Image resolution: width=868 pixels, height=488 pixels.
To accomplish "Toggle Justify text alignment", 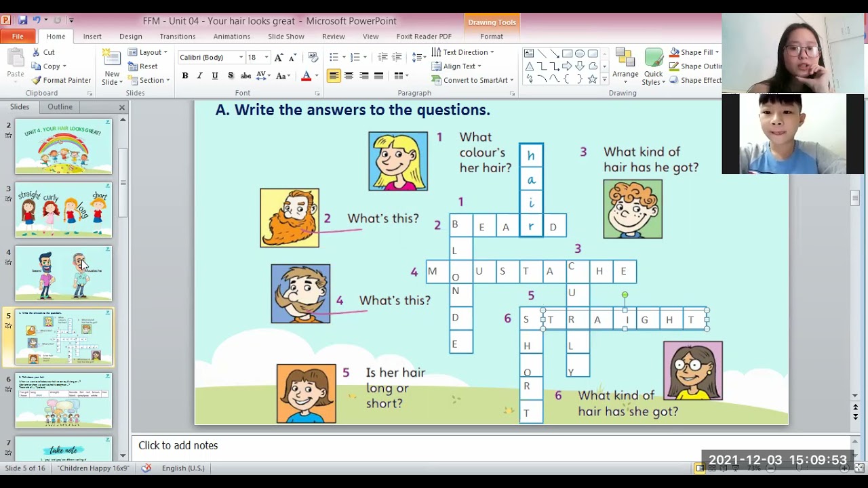I will 379,75.
